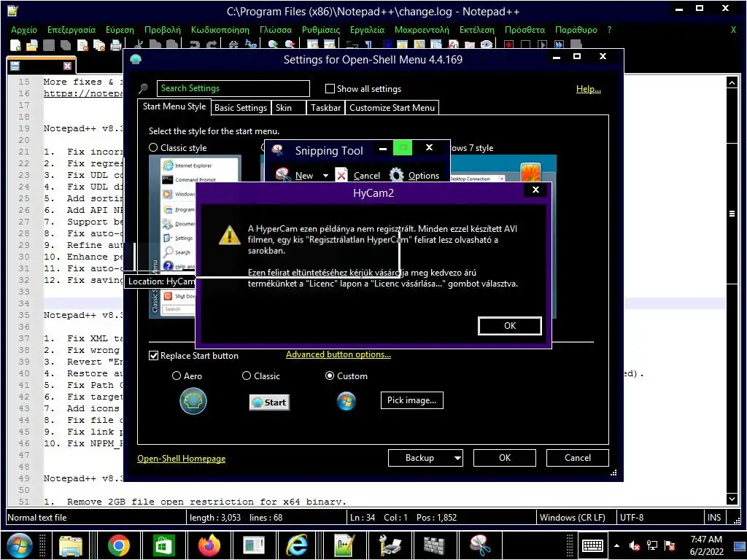Viewport: 747px width, 560px height.
Task: Click the Custom Windows orb button image
Action: pyautogui.click(x=347, y=401)
